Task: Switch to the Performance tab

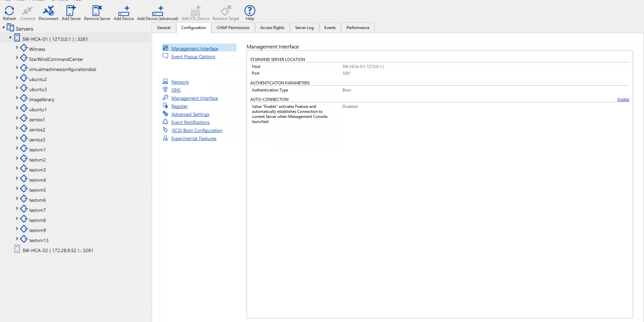Action: [358, 28]
